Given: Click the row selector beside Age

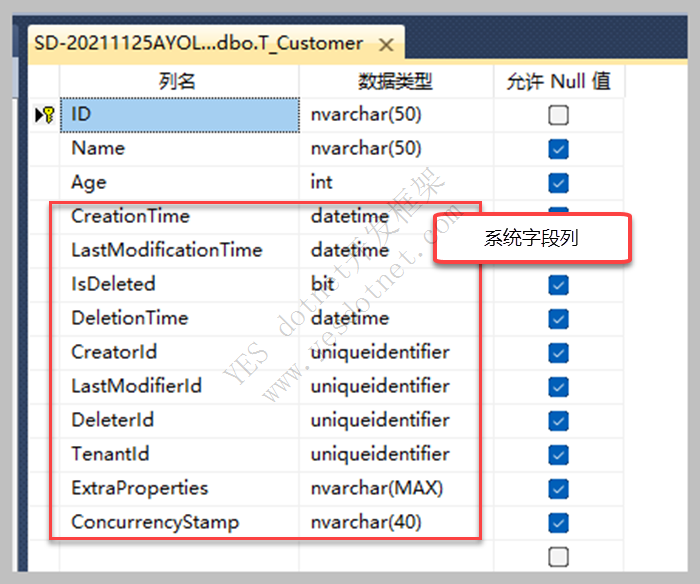Looking at the screenshot, I should (44, 183).
